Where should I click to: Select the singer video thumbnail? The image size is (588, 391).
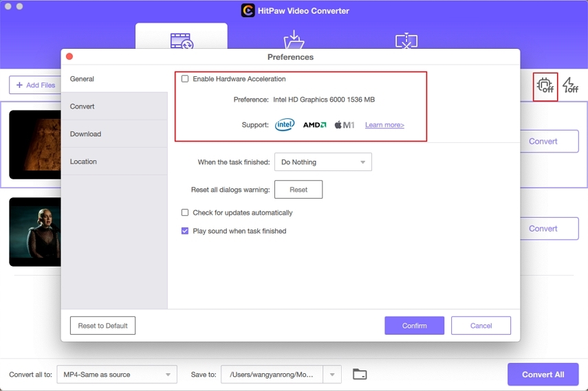point(35,232)
